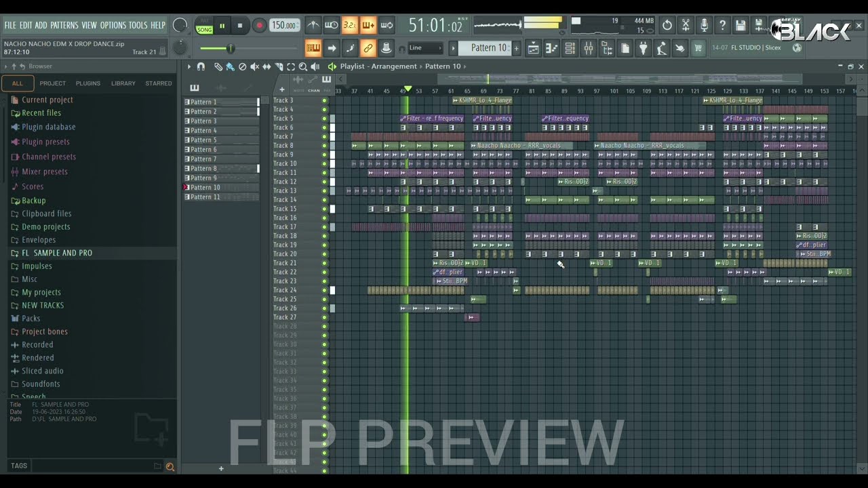
Task: Open the Line snap dropdown
Action: [x=426, y=48]
